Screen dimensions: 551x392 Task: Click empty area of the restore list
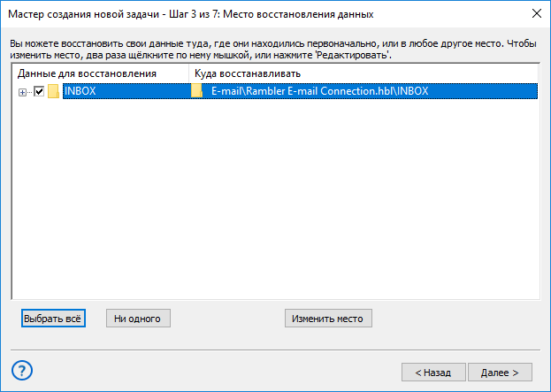(x=276, y=198)
